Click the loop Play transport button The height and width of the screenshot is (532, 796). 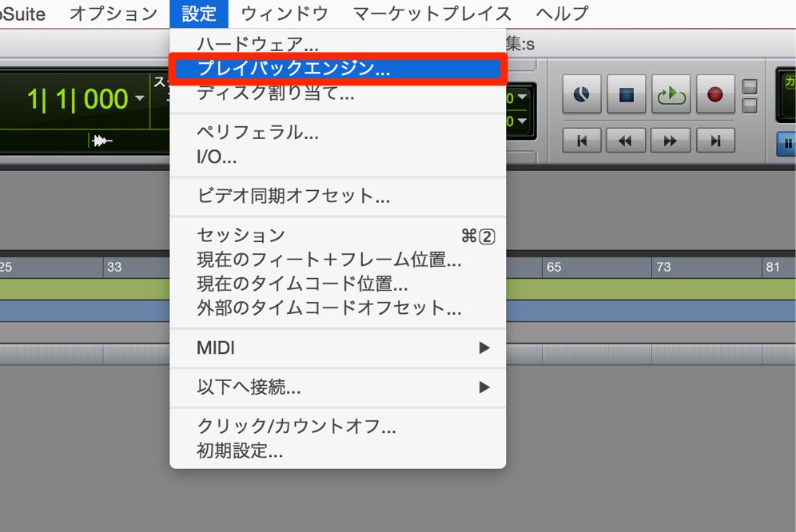(671, 94)
